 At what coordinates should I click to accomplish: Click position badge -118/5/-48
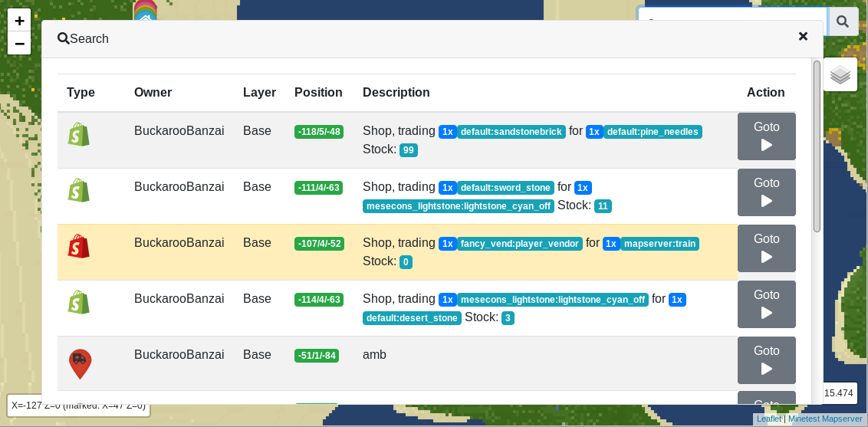point(319,132)
